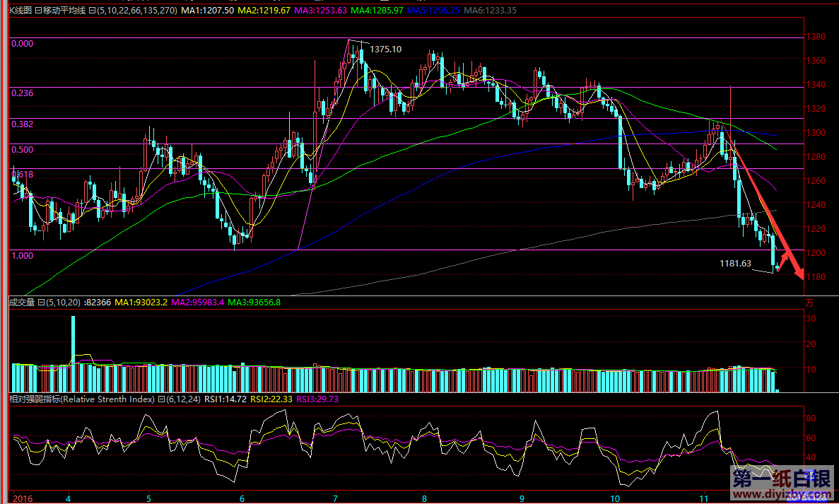
Task: Click the 1181.63 low price annotation
Action: coord(735,263)
